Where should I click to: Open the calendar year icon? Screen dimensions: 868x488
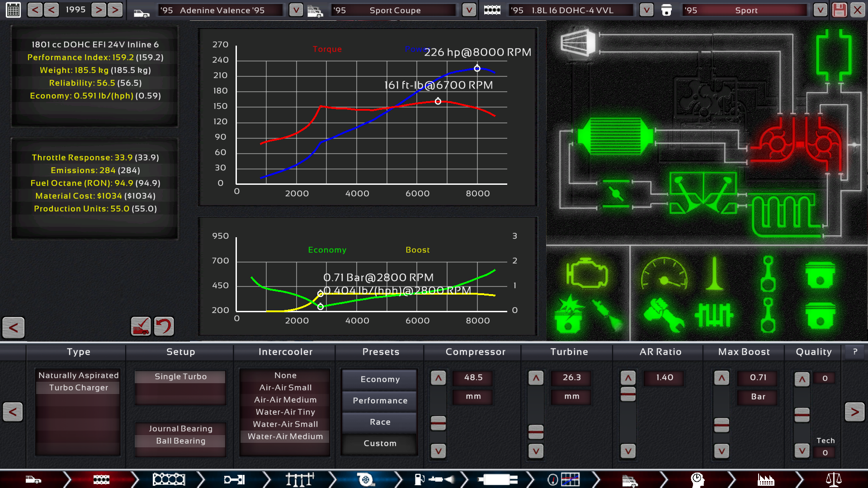click(13, 10)
